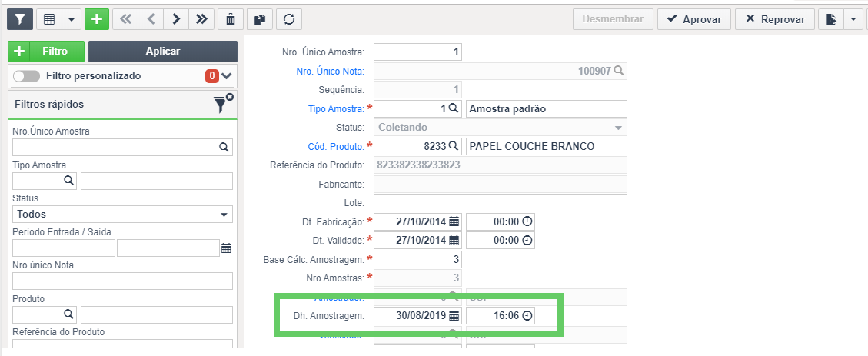
Task: Add a new Filtro
Action: [x=46, y=52]
